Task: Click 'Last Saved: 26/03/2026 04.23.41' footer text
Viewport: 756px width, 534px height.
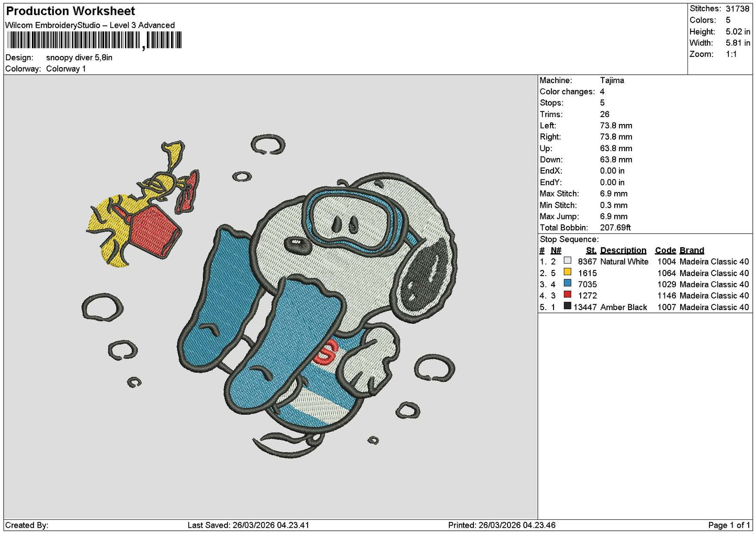Action: point(249,525)
